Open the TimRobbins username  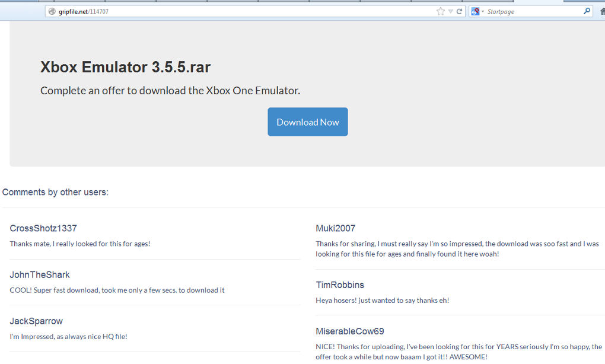click(340, 285)
